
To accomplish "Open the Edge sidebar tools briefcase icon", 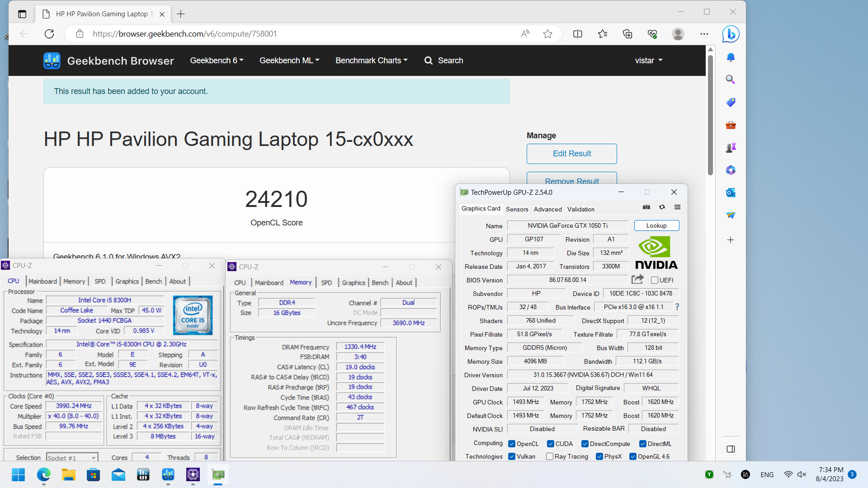I will point(731,125).
